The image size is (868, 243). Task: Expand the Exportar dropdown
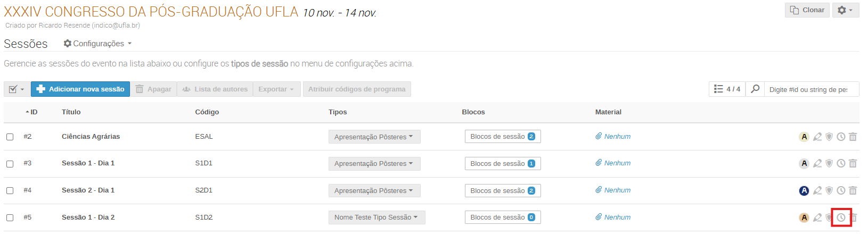276,89
